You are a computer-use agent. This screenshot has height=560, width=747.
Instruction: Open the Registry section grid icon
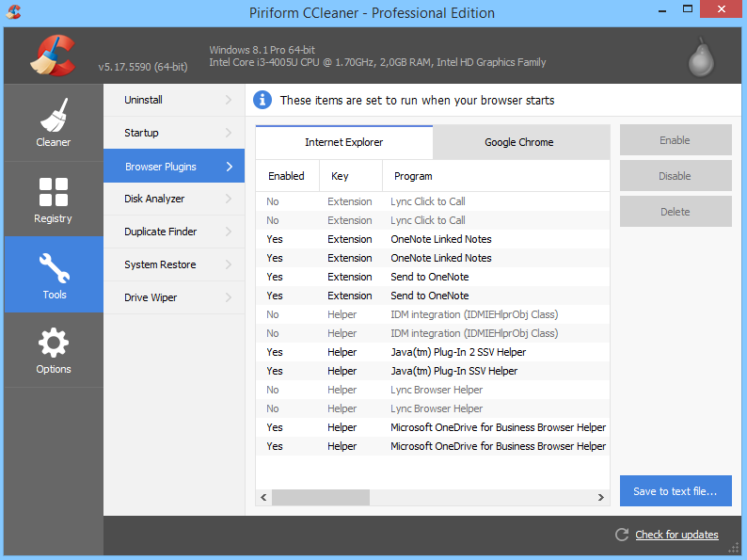pos(53,191)
